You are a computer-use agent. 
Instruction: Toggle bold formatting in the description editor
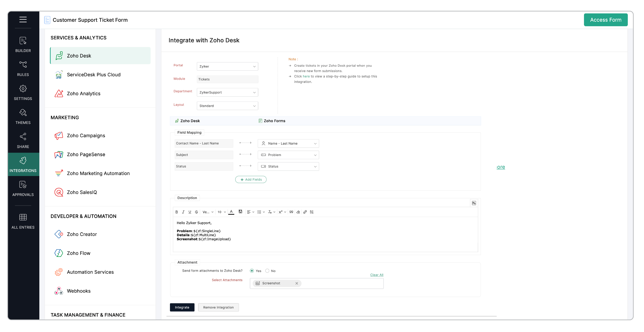click(x=177, y=212)
